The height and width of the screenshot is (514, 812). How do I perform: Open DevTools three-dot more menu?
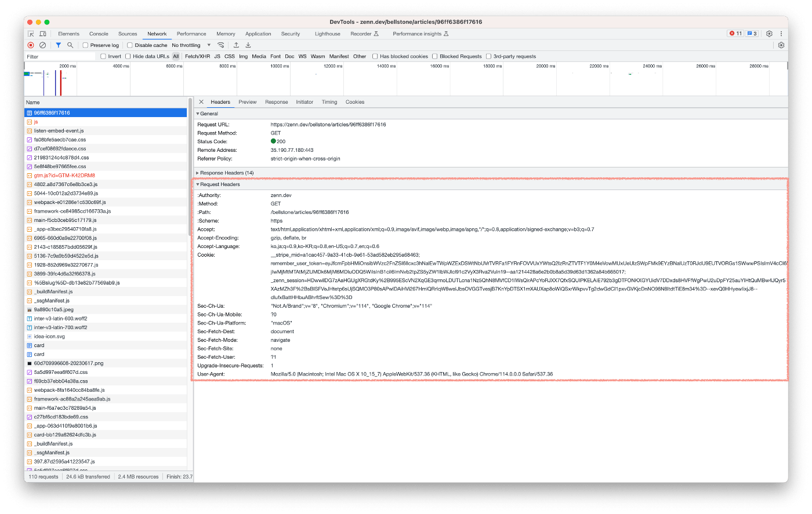pyautogui.click(x=781, y=34)
